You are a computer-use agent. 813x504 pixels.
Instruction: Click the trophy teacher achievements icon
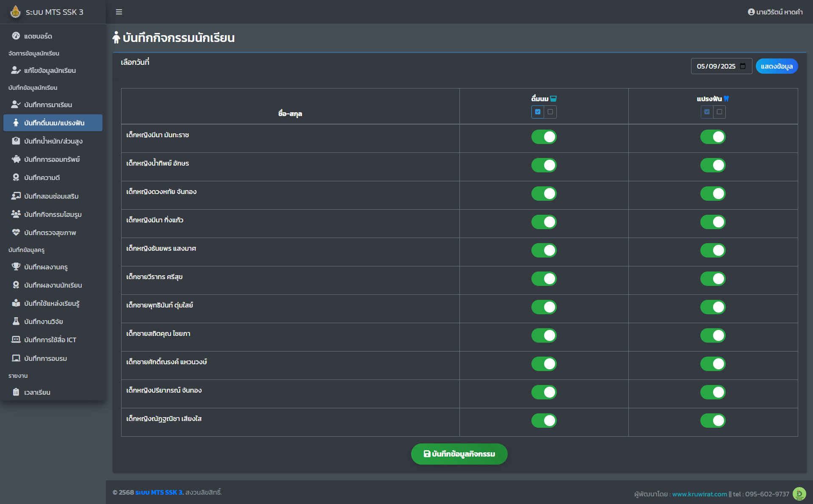coord(16,267)
